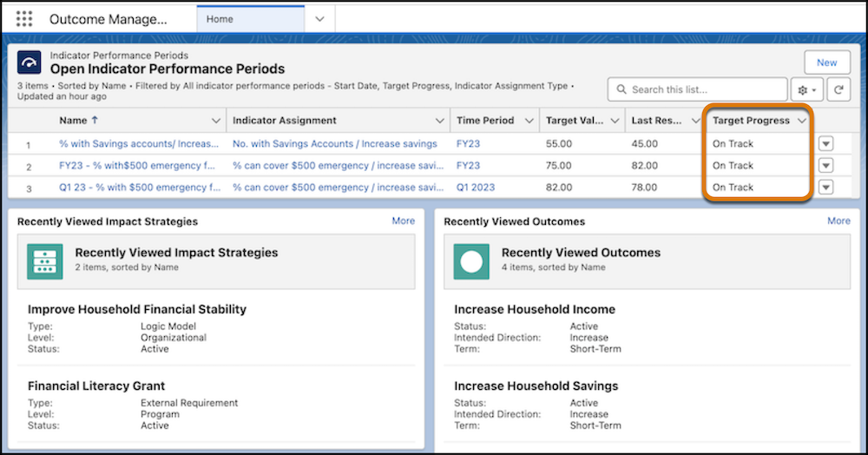This screenshot has height=455, width=868.
Task: Expand the Target Progress column menu
Action: [x=801, y=121]
